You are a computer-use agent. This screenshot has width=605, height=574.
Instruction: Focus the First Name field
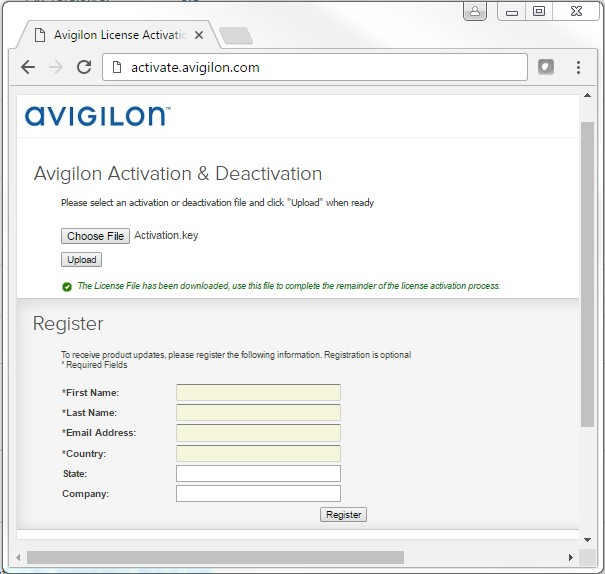pyautogui.click(x=258, y=393)
